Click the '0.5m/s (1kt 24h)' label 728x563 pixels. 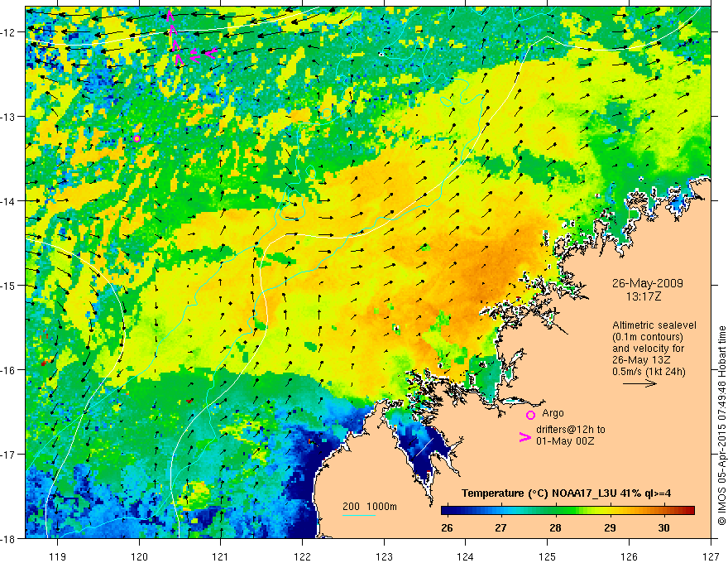coord(649,372)
